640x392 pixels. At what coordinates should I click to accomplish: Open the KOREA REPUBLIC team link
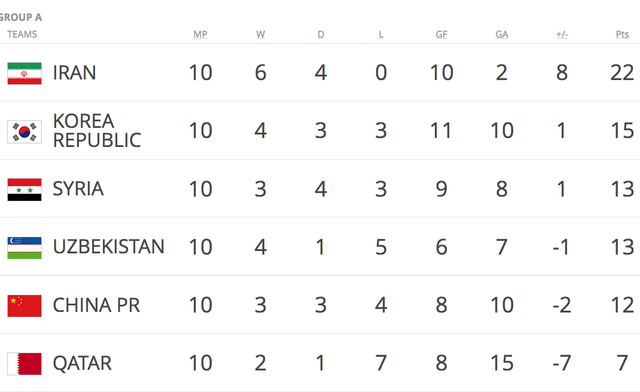97,131
